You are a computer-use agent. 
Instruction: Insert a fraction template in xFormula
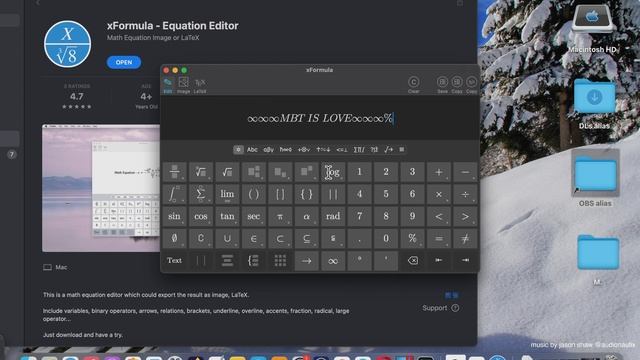174,172
